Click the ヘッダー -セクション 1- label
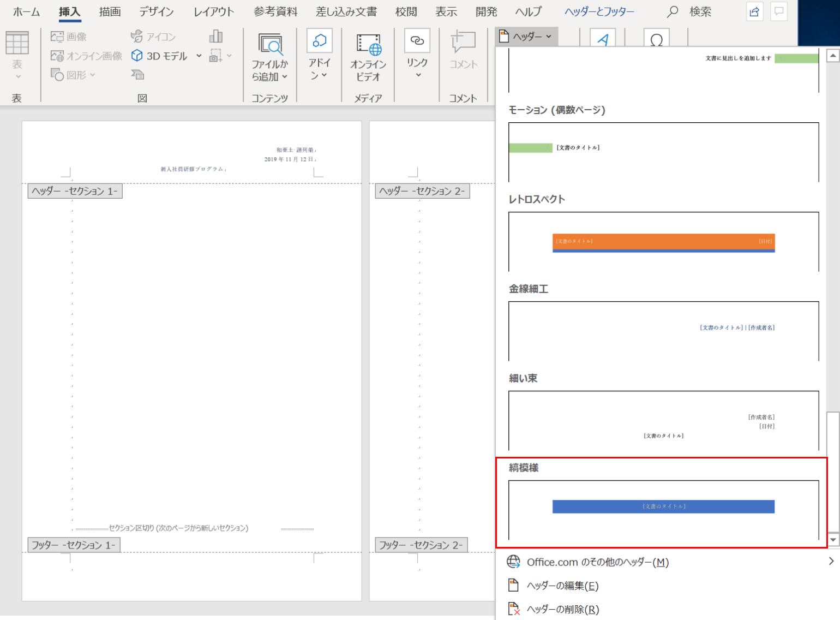The width and height of the screenshot is (840, 620). [75, 191]
